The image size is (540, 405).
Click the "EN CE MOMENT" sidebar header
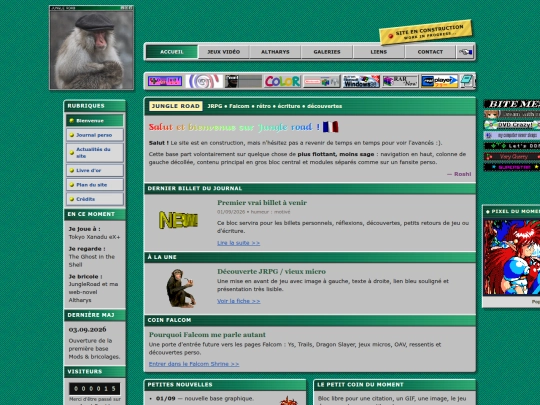pyautogui.click(x=95, y=214)
